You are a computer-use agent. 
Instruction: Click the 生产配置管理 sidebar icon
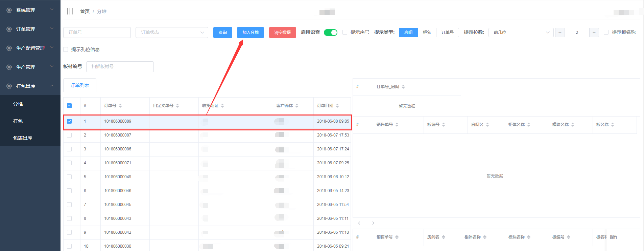[x=9, y=48]
